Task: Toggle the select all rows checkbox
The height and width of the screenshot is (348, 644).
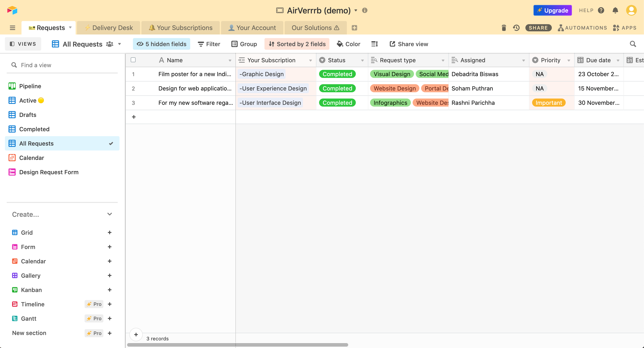Action: (133, 60)
